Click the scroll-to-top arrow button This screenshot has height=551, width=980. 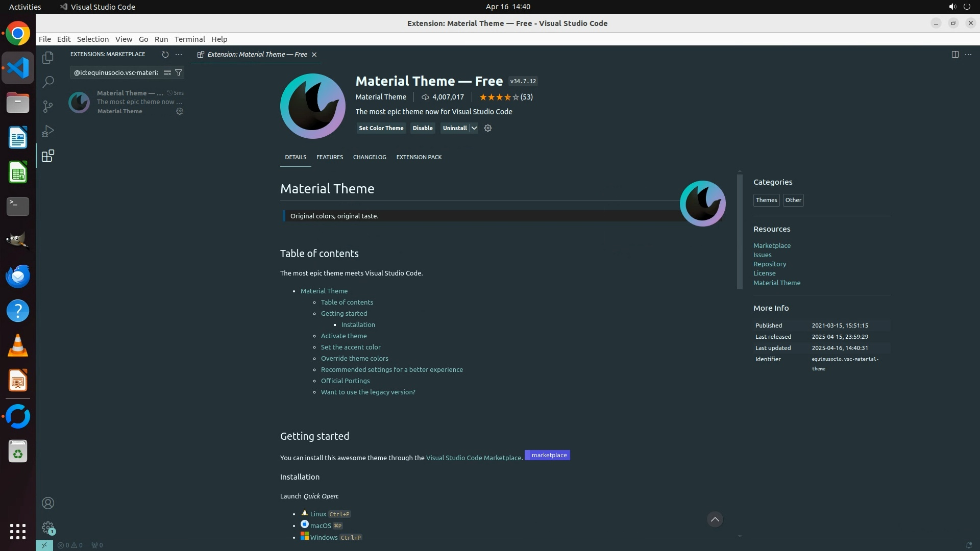click(x=715, y=519)
